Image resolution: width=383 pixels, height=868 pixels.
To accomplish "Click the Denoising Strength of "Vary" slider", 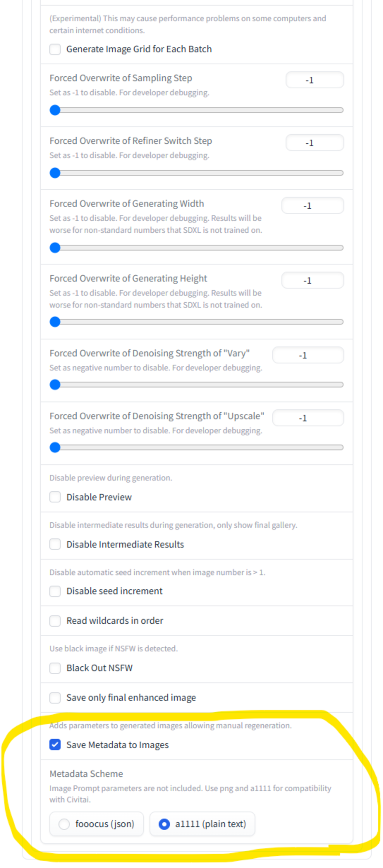I will (198, 385).
